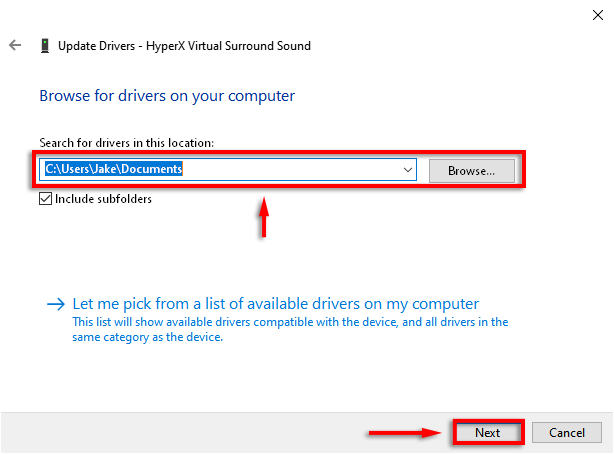Screen dimensions: 614x454
Task: Click the Search for drivers in this location label
Action: click(127, 143)
